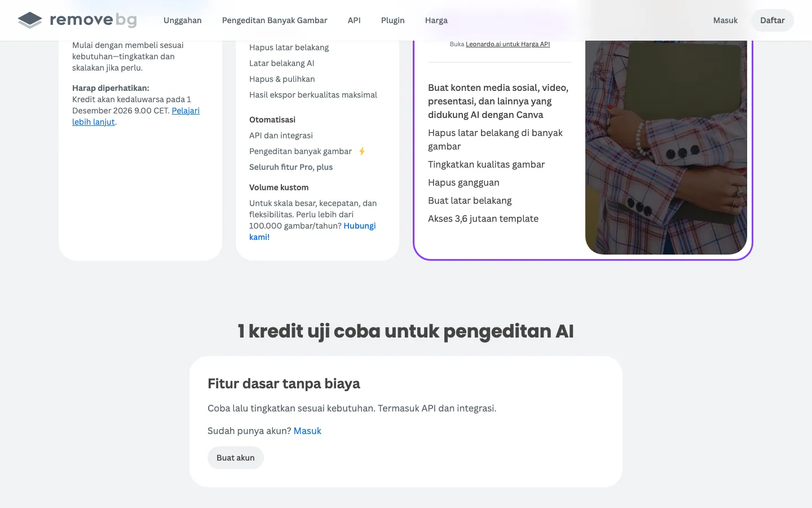Open Pengeditan Banyak Gambar in navigation
The height and width of the screenshot is (508, 812).
tap(275, 20)
